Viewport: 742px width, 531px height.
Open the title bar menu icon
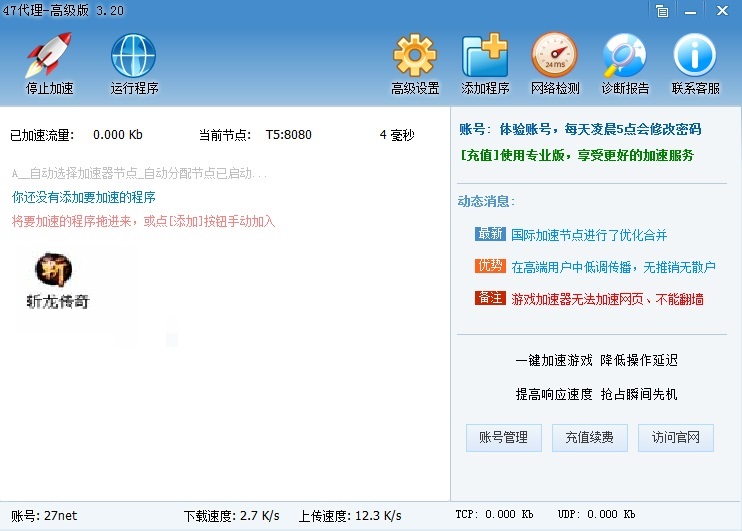pyautogui.click(x=662, y=11)
